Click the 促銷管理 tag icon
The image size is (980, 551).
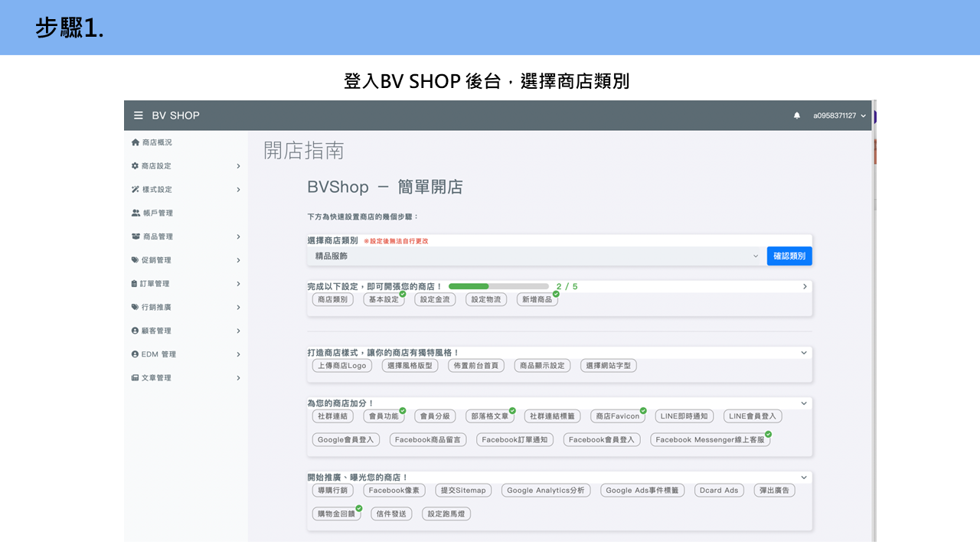[x=136, y=260]
